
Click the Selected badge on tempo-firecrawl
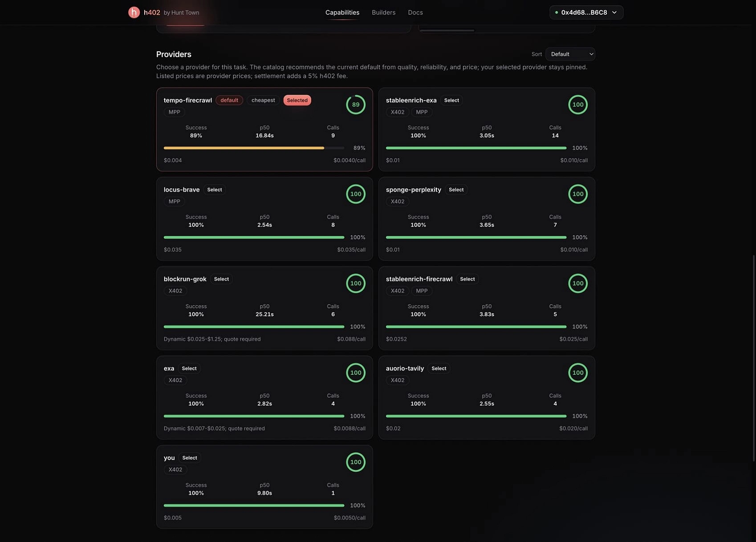click(297, 101)
